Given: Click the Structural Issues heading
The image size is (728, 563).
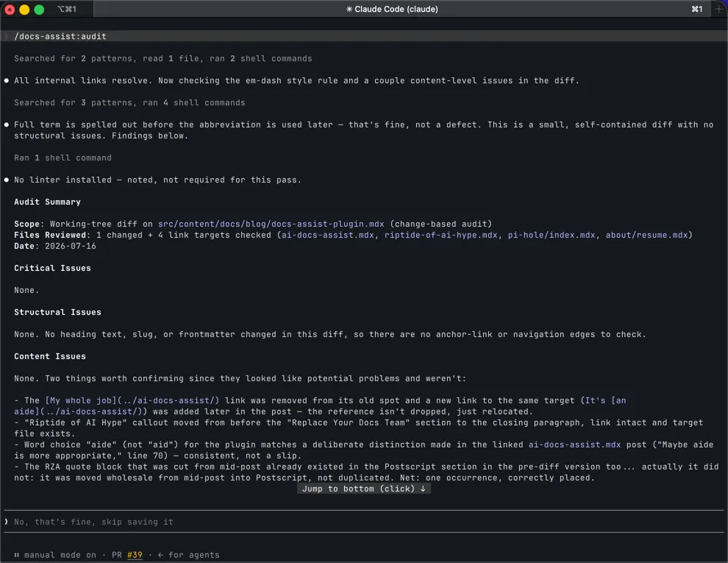Looking at the screenshot, I should pyautogui.click(x=57, y=312).
